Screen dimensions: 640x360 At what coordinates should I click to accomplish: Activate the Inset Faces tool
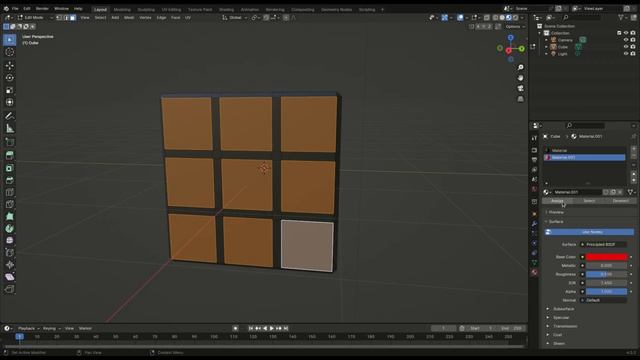tap(10, 168)
